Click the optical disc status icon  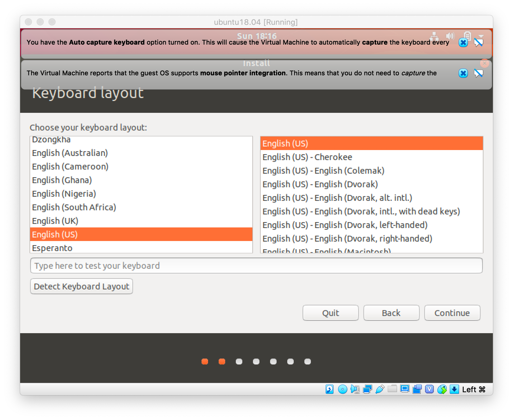[342, 389]
